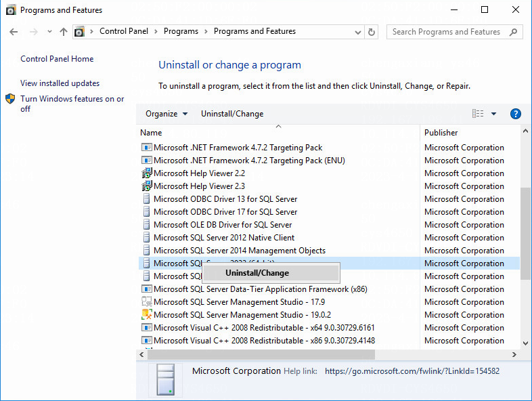Click the Control Panel icon in address bar

point(79,32)
